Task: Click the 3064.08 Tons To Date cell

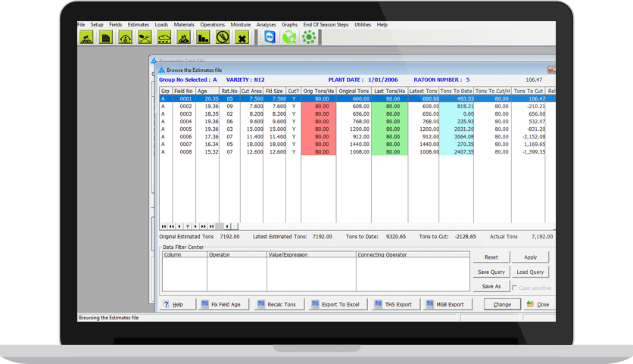Action: tap(456, 137)
